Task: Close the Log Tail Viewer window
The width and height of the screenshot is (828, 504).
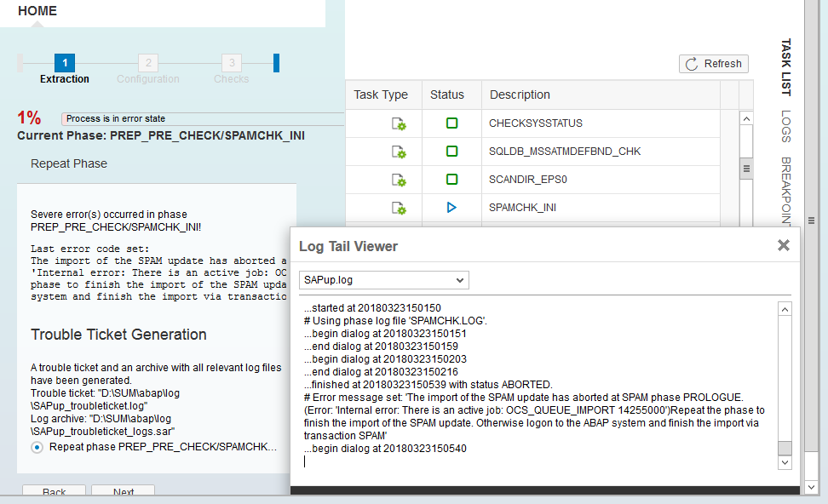Action: (783, 244)
